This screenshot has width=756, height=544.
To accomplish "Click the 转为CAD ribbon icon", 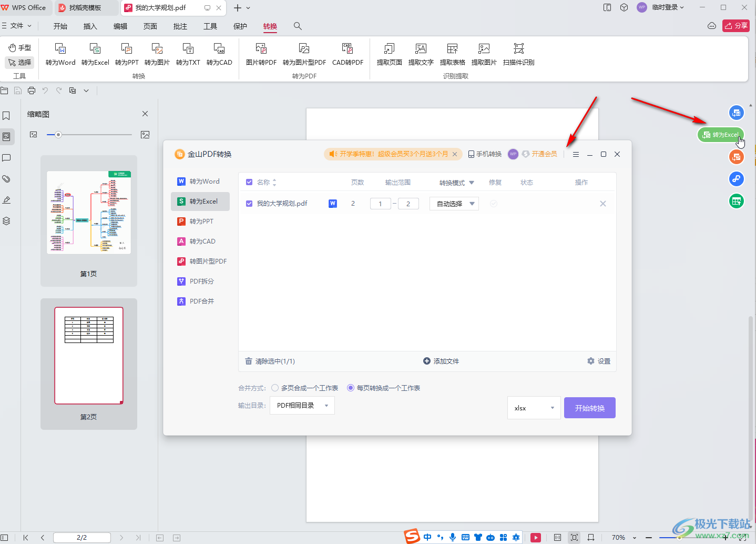I will tap(219, 55).
